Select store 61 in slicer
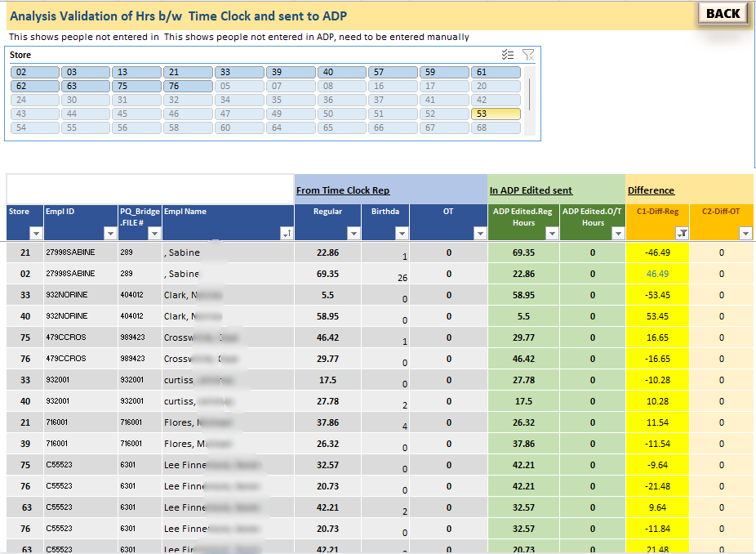The height and width of the screenshot is (554, 756). [496, 73]
